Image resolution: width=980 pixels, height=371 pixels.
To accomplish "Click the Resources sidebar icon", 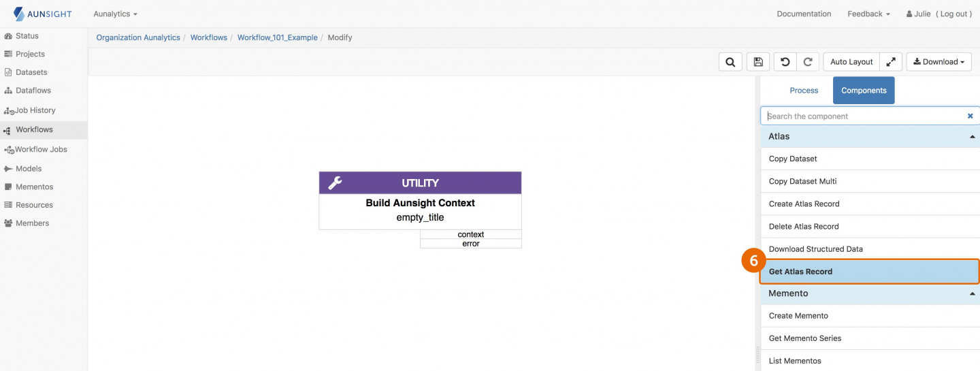I will pyautogui.click(x=8, y=205).
